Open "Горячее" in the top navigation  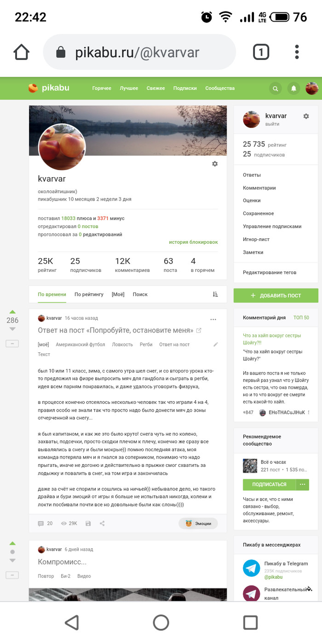102,88
